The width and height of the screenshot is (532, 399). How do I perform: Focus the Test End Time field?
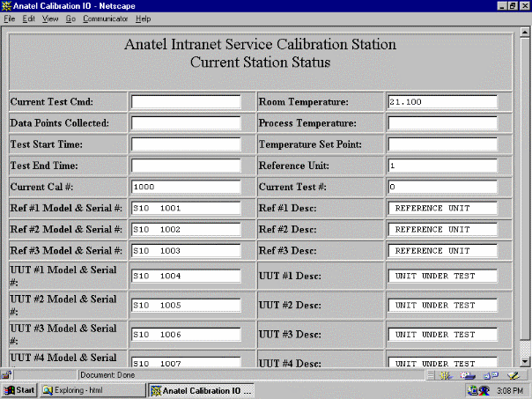(x=186, y=166)
